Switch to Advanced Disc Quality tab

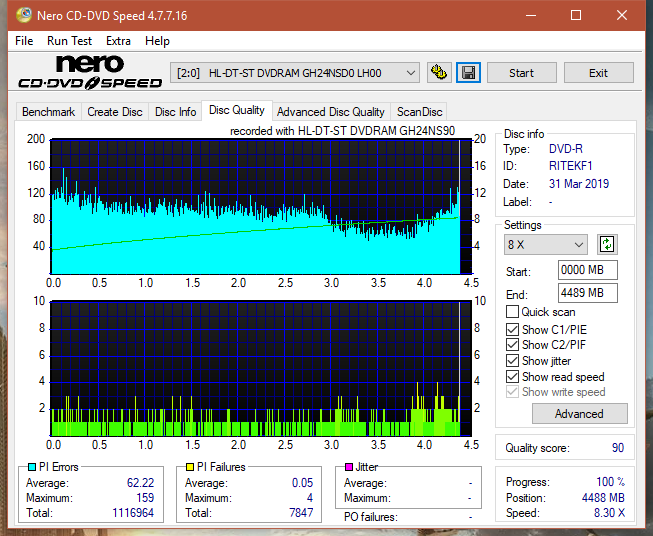pyautogui.click(x=331, y=112)
